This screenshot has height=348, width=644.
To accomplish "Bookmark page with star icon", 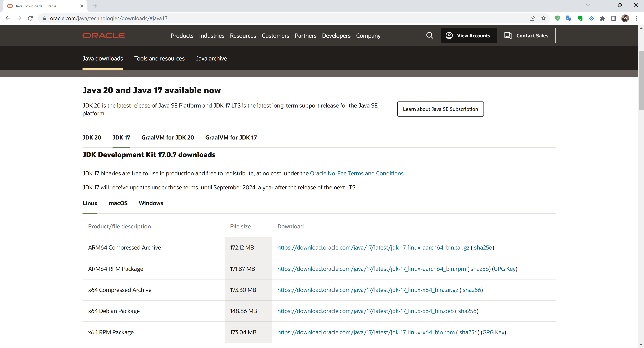I will (544, 18).
